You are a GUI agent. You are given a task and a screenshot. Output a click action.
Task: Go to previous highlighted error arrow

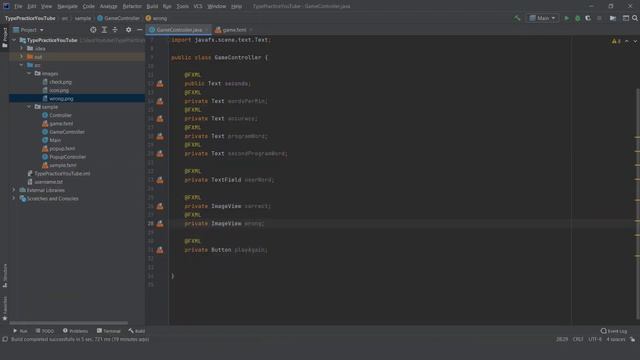pos(627,41)
